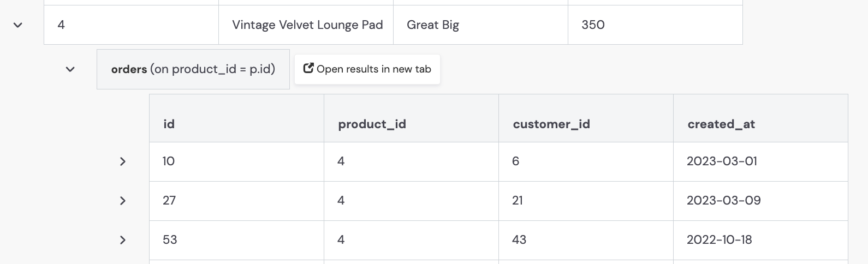
Task: Select the orders (on product_id = p.id) label
Action: [193, 69]
